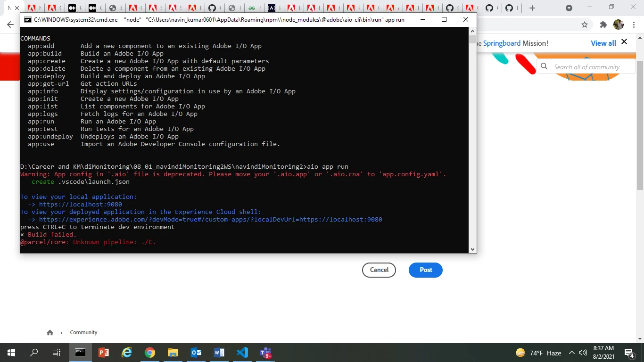Maximize the cmd.exe window
This screenshot has width=644, height=362.
tap(444, 20)
